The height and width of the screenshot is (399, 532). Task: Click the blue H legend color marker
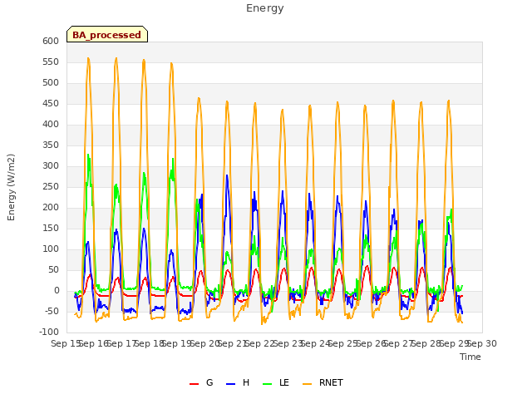point(231,384)
